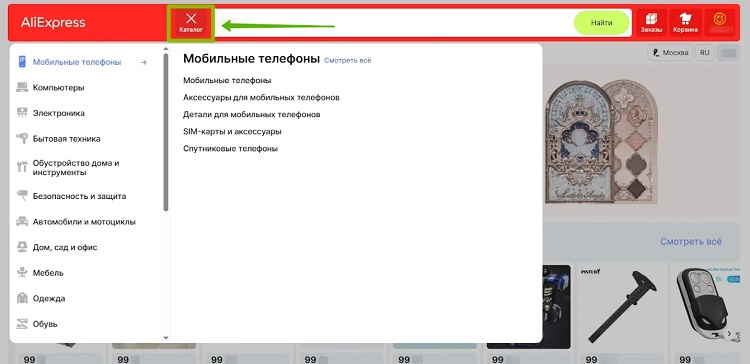
Task: Open the Корзина shopping cart
Action: pos(685,22)
